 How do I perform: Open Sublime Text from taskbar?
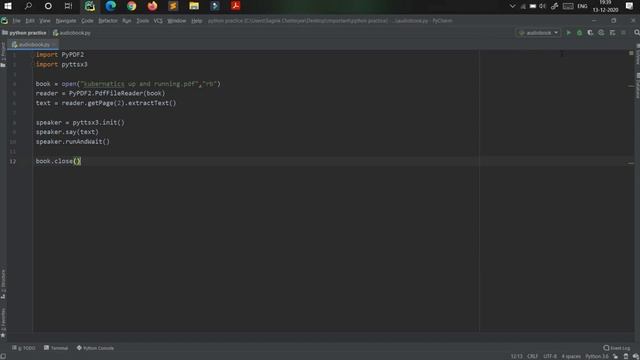[173, 6]
